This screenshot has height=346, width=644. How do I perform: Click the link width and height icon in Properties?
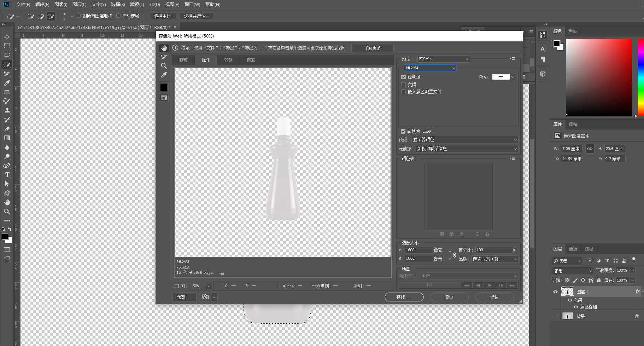tap(590, 149)
